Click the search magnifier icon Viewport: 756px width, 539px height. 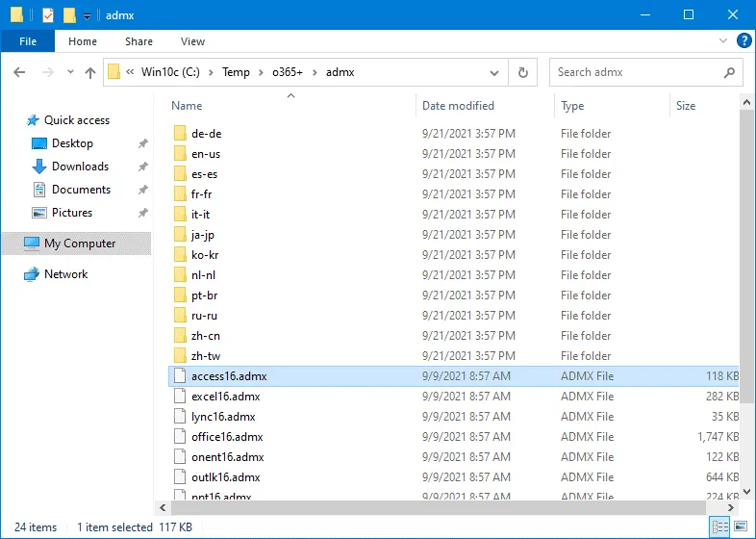[729, 72]
